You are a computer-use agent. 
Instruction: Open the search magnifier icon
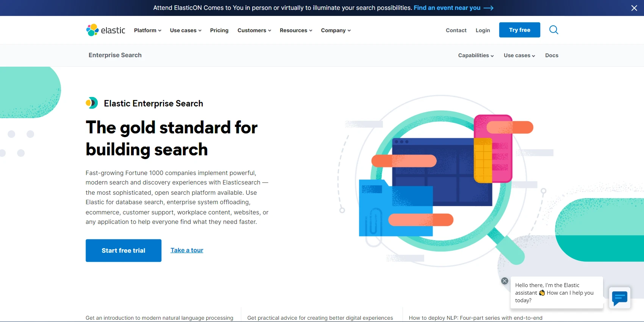click(553, 30)
